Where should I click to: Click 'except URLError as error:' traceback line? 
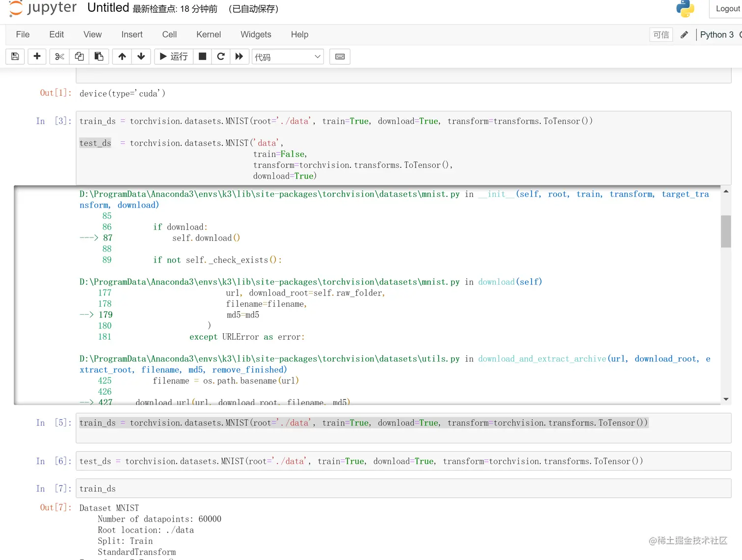tap(247, 337)
